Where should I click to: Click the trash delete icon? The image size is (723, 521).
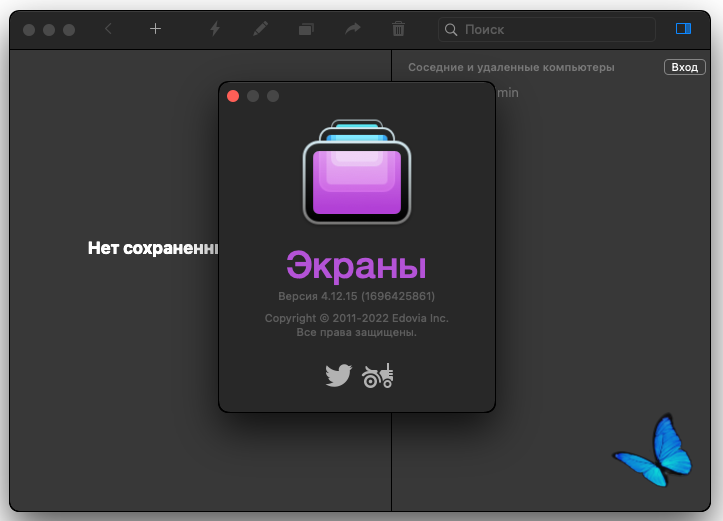click(398, 29)
